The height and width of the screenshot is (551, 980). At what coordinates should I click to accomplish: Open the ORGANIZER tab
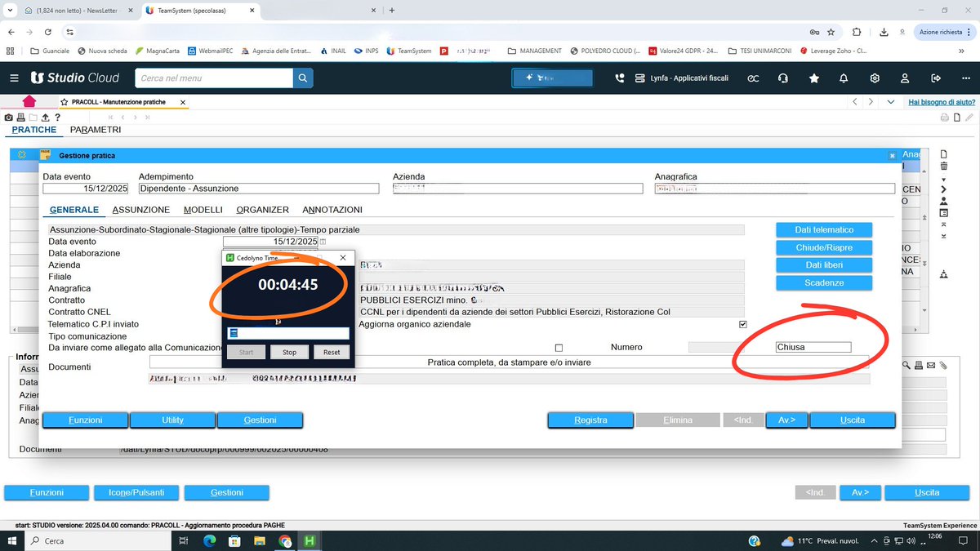[263, 210]
